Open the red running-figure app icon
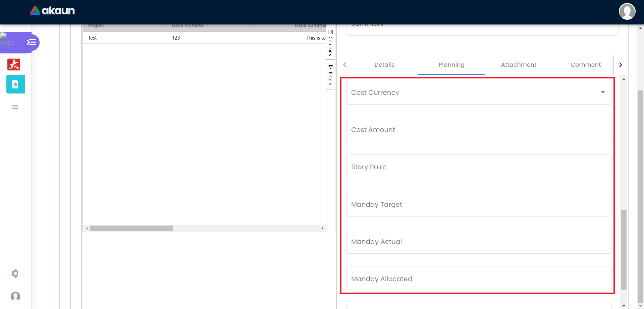 14,64
